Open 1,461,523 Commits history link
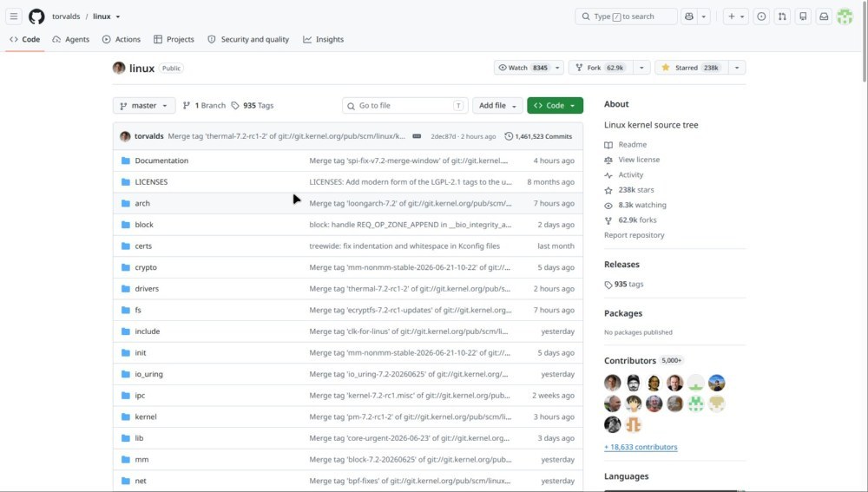Screen dimensions: 868x492 pos(539,136)
